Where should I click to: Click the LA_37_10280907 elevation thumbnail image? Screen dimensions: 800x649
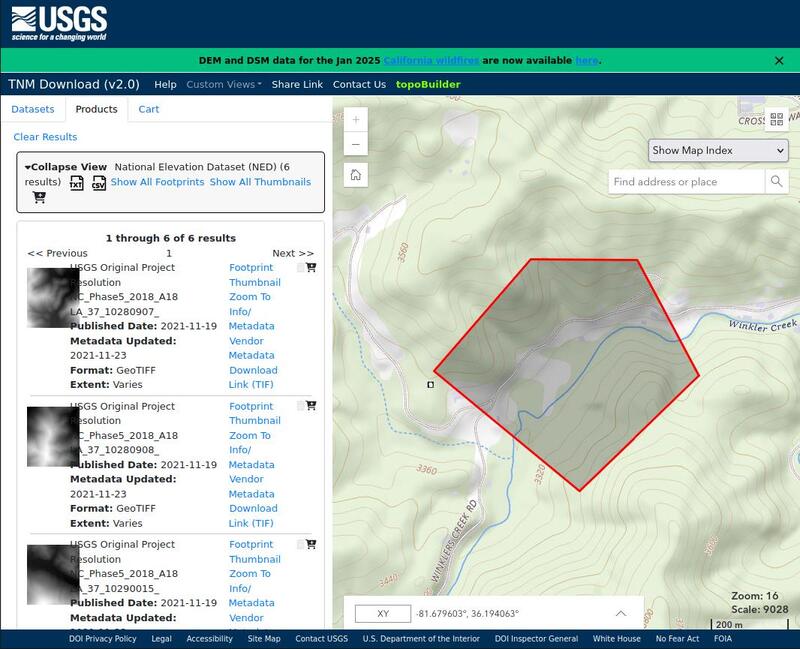(53, 297)
